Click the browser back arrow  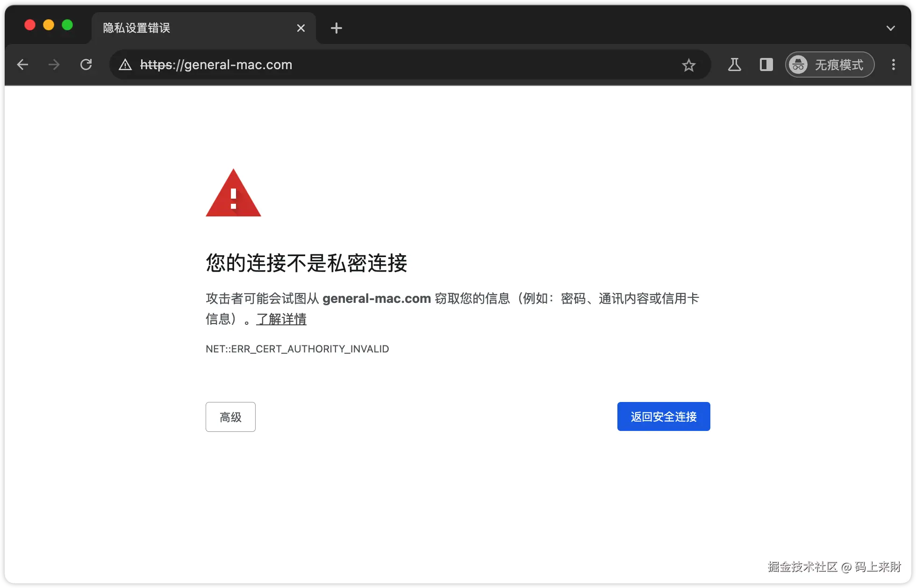pyautogui.click(x=22, y=65)
